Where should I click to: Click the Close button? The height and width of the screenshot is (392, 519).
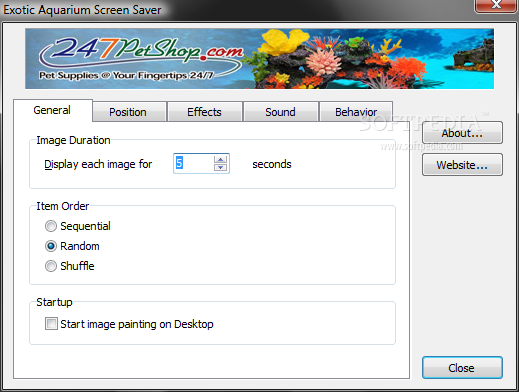click(462, 368)
